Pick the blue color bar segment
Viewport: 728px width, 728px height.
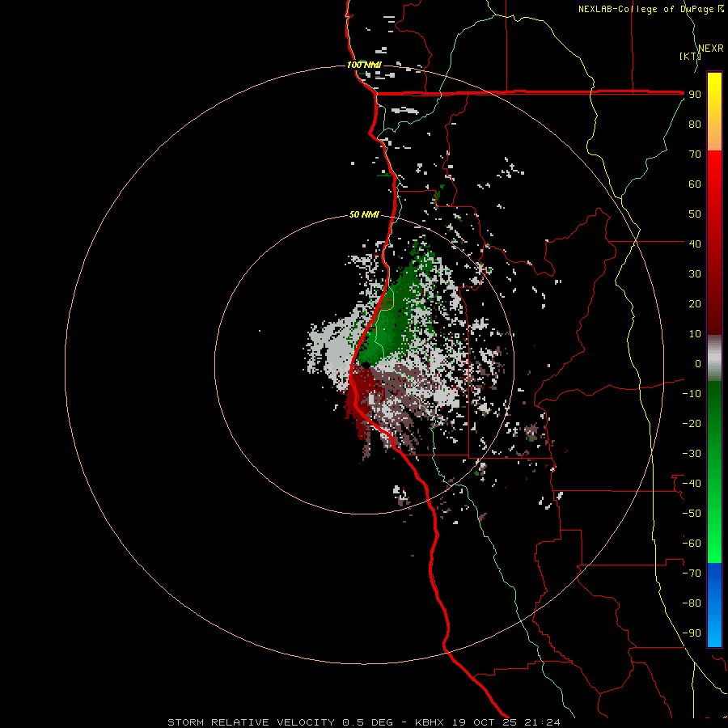pos(714,603)
